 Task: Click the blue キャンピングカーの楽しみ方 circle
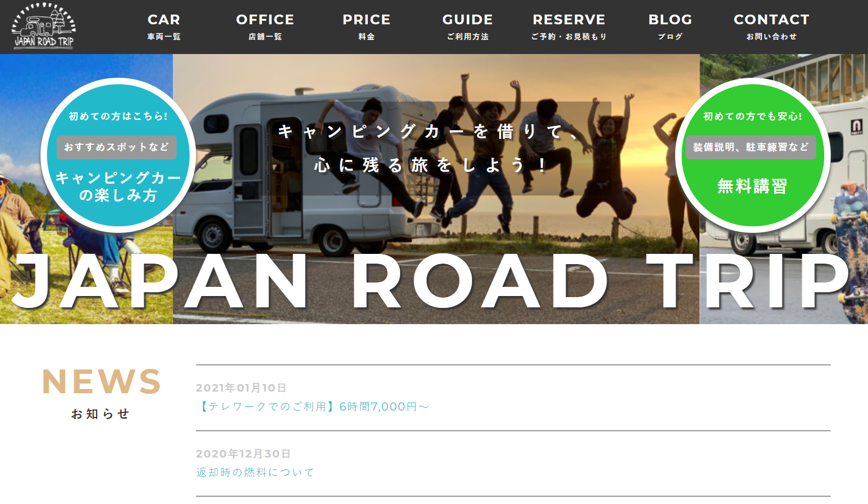point(118,156)
